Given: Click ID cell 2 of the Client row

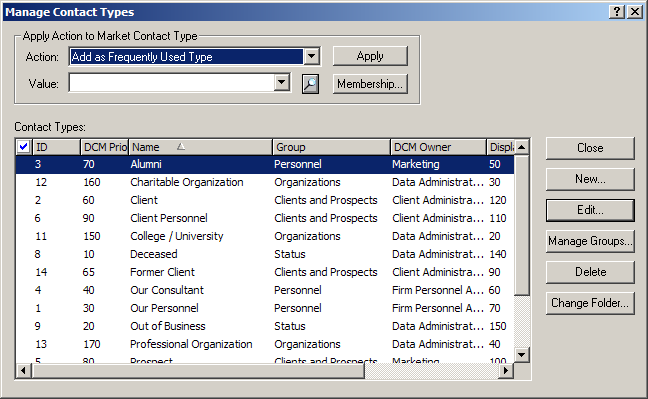Looking at the screenshot, I should [38, 201].
